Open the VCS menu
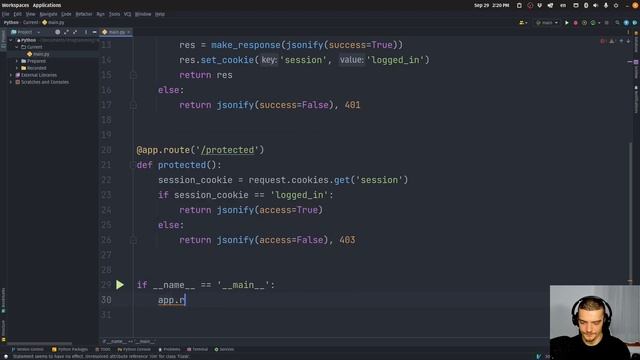Viewport: 640px width, 360px height. pos(127,14)
